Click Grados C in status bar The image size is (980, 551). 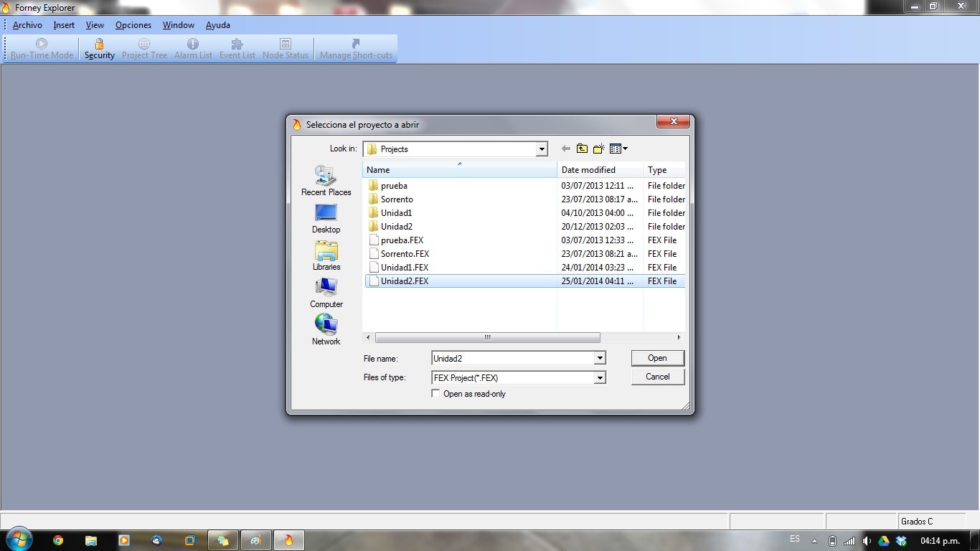tap(917, 522)
